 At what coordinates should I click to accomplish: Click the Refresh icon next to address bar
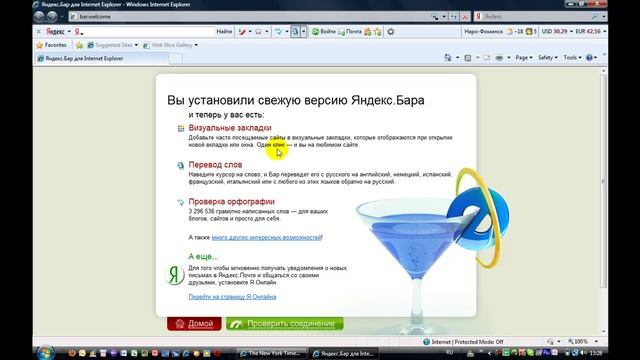pyautogui.click(x=454, y=17)
